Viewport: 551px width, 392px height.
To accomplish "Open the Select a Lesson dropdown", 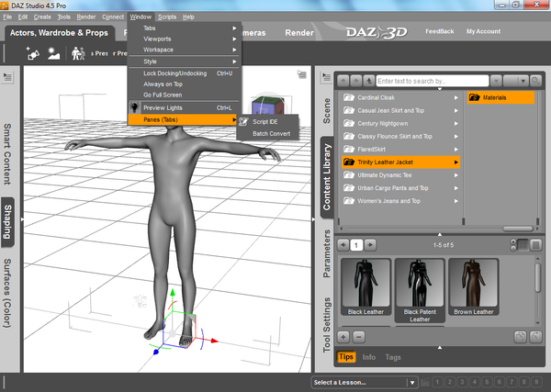I will (365, 382).
